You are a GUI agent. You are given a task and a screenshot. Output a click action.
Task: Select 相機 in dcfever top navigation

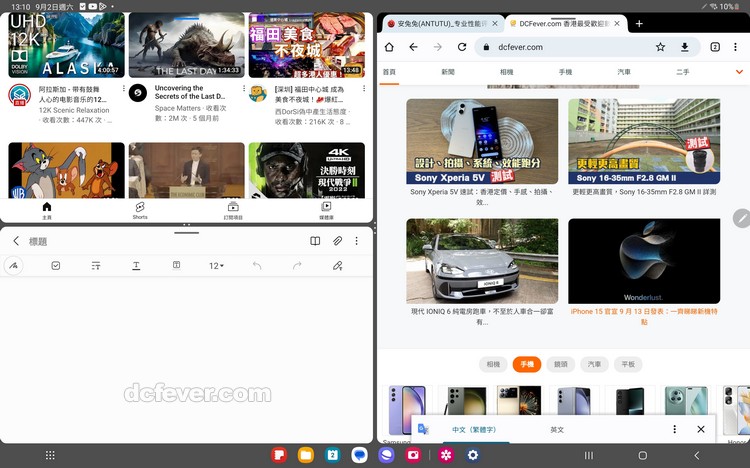pos(507,72)
